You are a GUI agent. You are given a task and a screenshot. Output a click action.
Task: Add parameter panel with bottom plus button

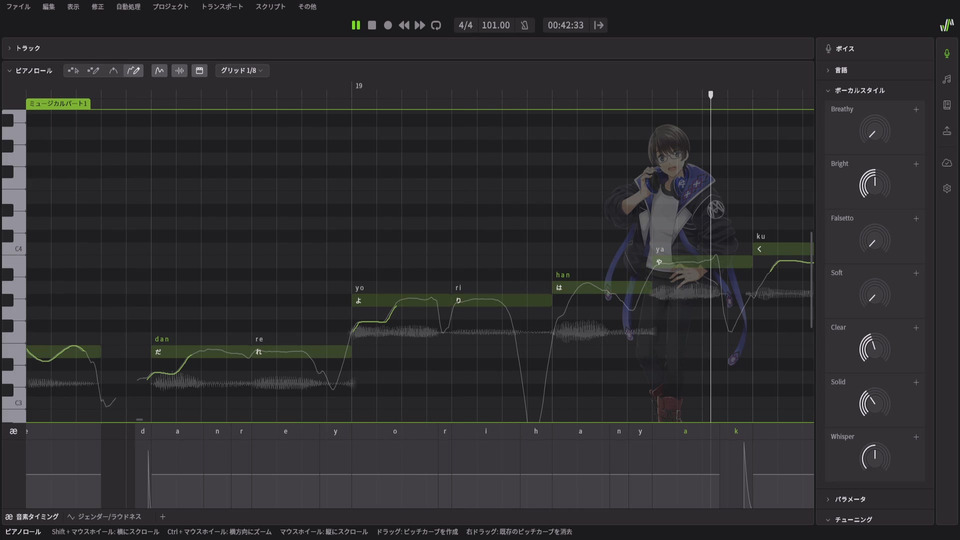162,517
